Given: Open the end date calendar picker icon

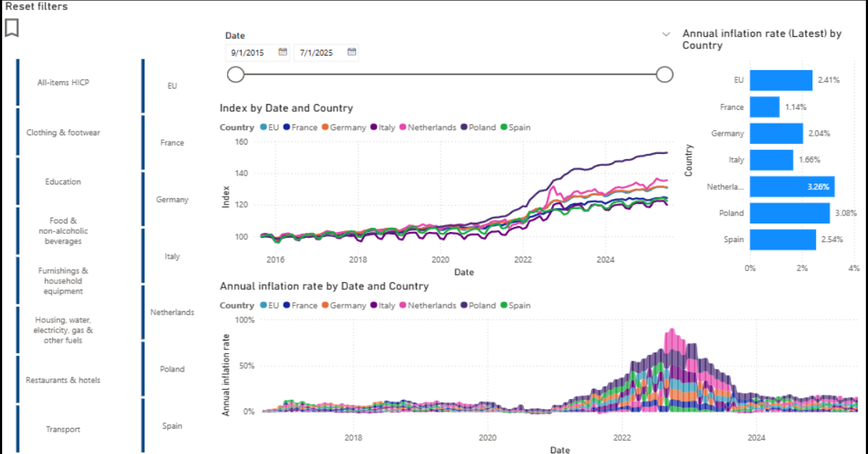Looking at the screenshot, I should [x=352, y=52].
